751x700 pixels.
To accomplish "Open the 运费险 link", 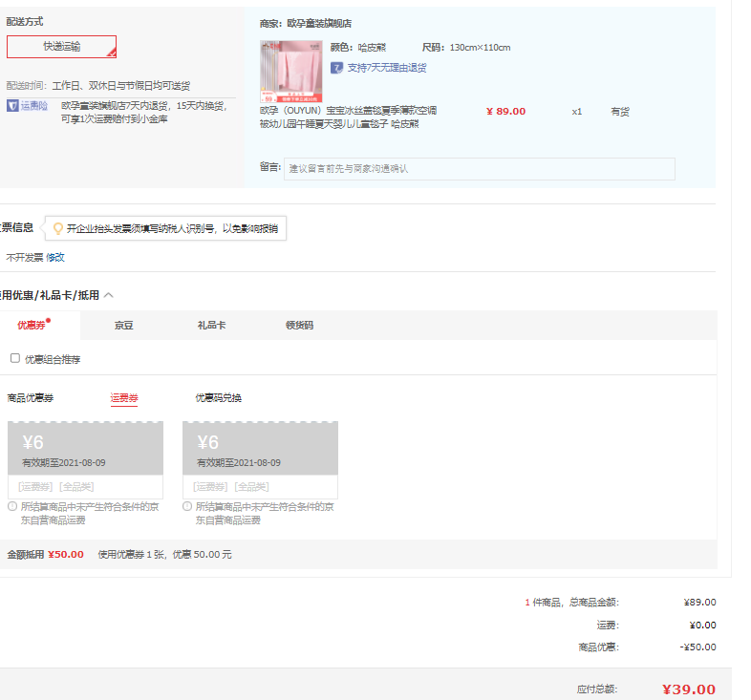I will (34, 105).
